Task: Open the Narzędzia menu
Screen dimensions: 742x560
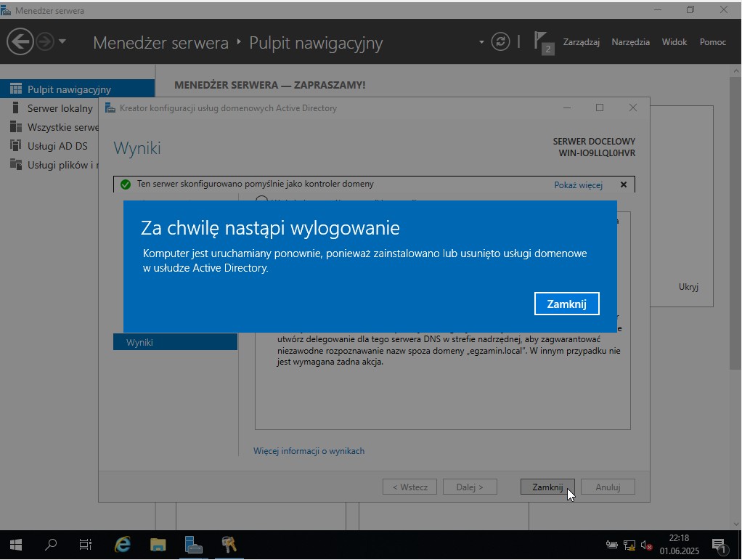Action: point(630,42)
